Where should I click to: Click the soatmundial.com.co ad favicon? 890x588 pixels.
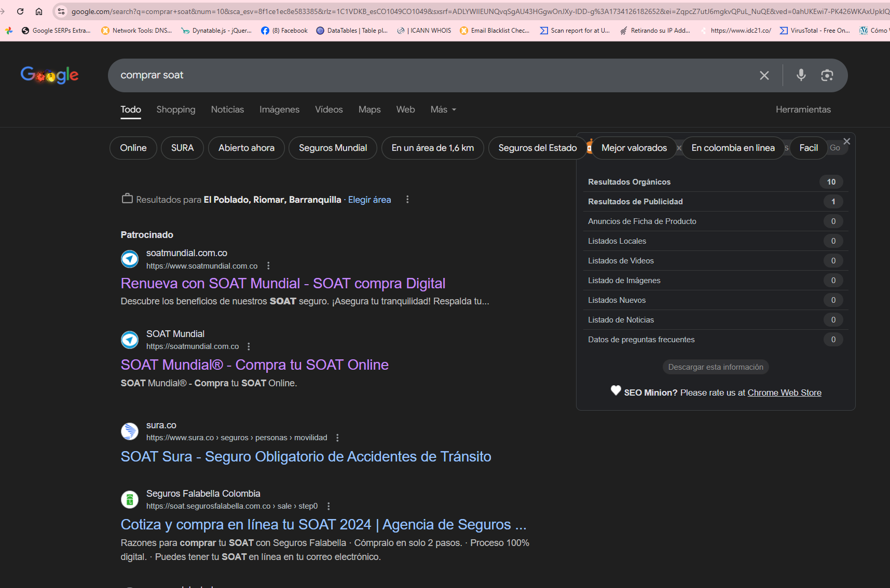click(130, 259)
